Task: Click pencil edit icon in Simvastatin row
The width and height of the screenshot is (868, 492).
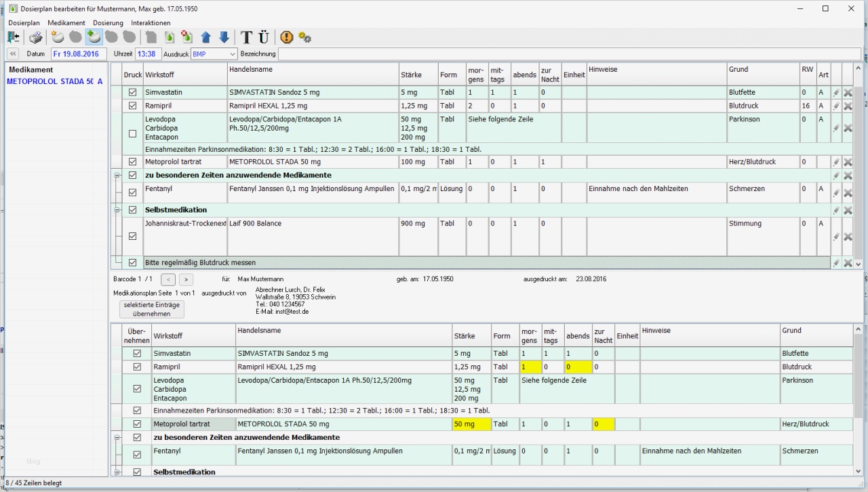Action: click(836, 93)
